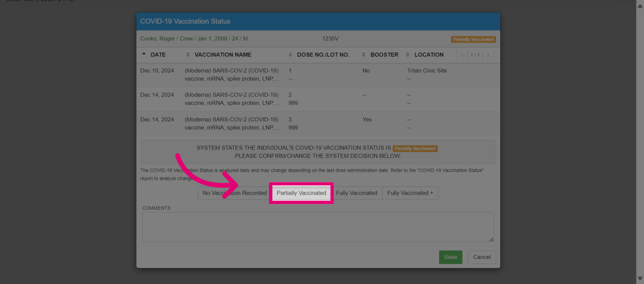Click the patient name Cooks, Roger
The image size is (644, 284).
pos(157,39)
